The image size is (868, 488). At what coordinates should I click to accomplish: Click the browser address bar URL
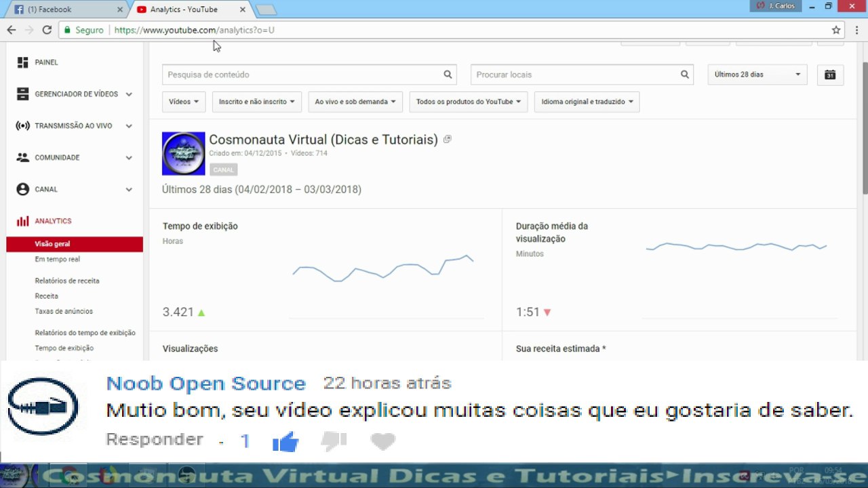[195, 30]
